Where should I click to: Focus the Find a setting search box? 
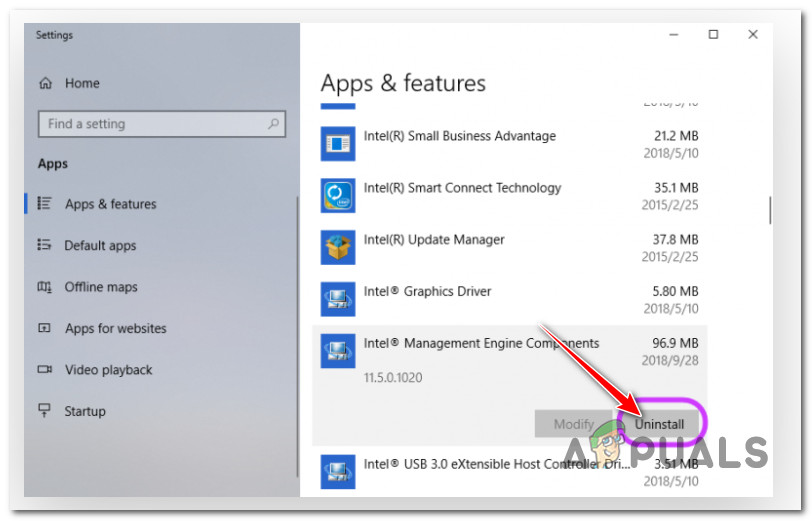[162, 124]
